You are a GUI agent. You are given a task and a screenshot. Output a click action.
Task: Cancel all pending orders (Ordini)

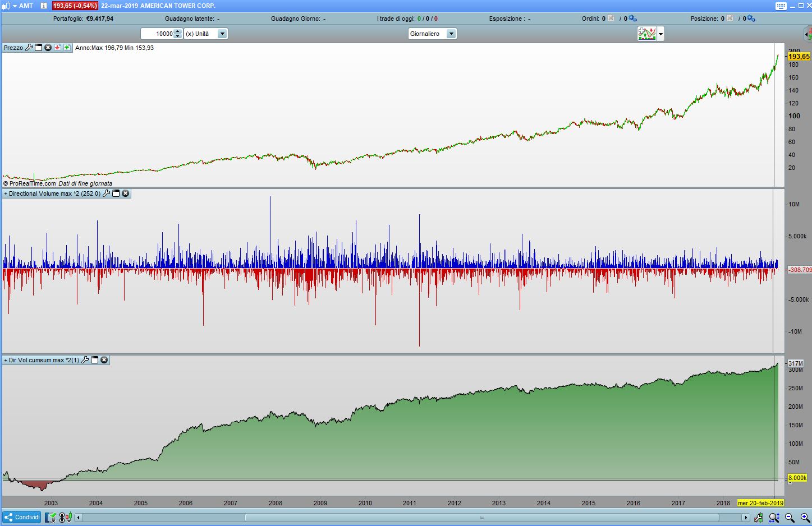[x=611, y=19]
